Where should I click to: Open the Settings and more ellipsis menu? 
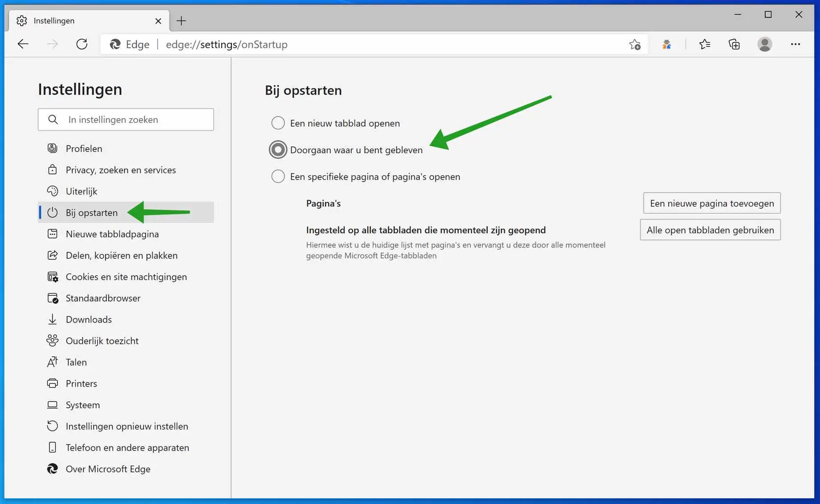click(796, 44)
